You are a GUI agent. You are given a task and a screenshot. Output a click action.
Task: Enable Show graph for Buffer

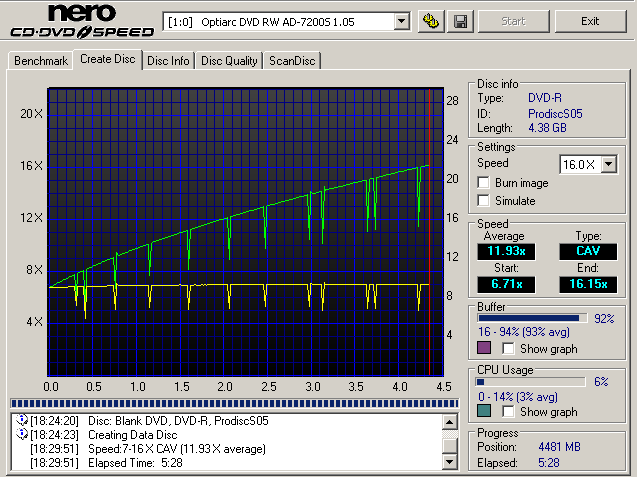tap(508, 348)
